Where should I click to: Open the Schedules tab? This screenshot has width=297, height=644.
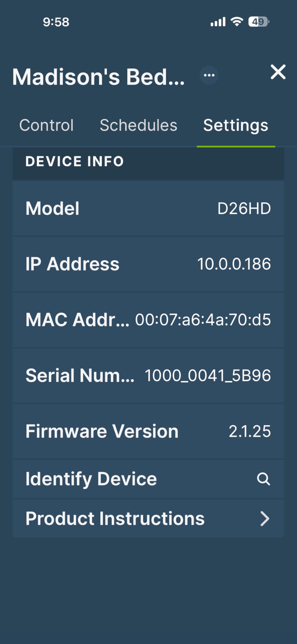click(x=138, y=125)
